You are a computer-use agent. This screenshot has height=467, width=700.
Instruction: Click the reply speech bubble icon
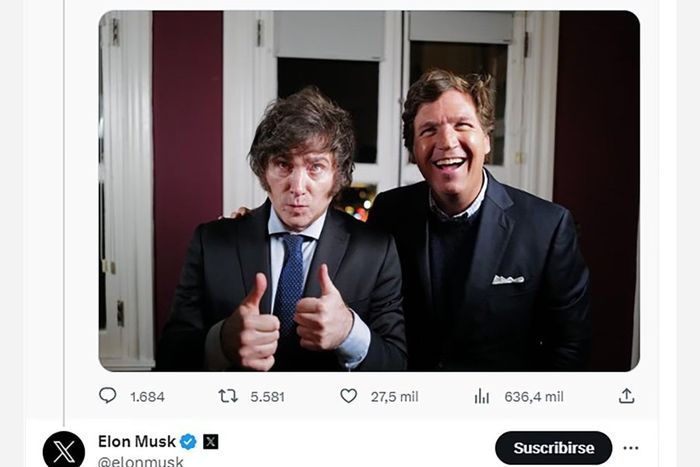point(108,396)
